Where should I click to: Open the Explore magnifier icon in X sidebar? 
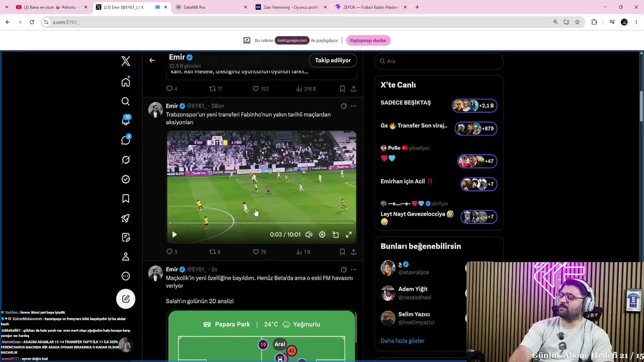pos(126,102)
